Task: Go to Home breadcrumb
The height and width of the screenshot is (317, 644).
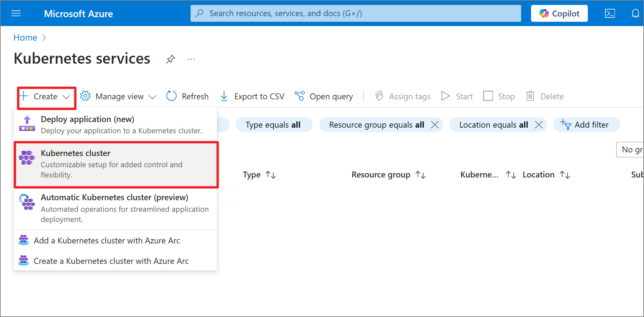Action: (25, 38)
